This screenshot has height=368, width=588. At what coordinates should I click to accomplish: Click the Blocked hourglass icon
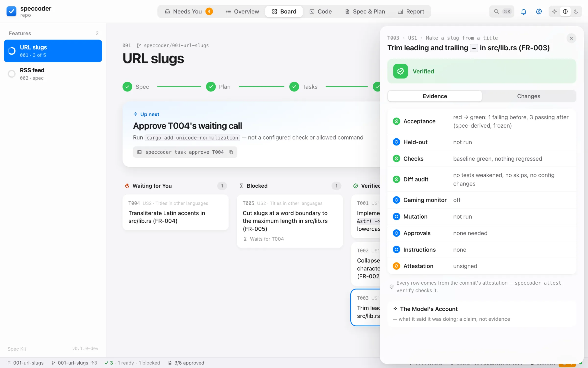click(241, 186)
